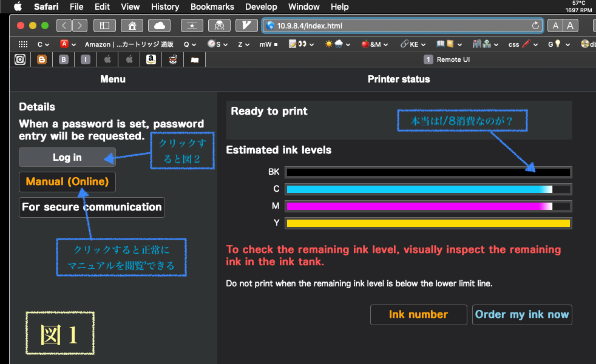The width and height of the screenshot is (596, 364).
Task: Click the reload page icon in address bar
Action: (535, 25)
